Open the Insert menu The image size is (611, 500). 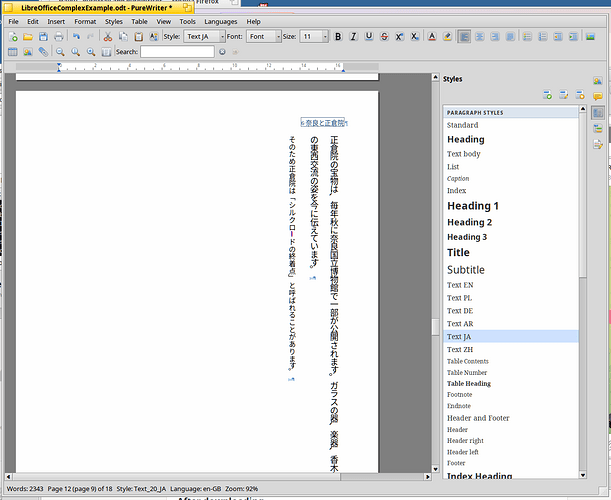(56, 22)
